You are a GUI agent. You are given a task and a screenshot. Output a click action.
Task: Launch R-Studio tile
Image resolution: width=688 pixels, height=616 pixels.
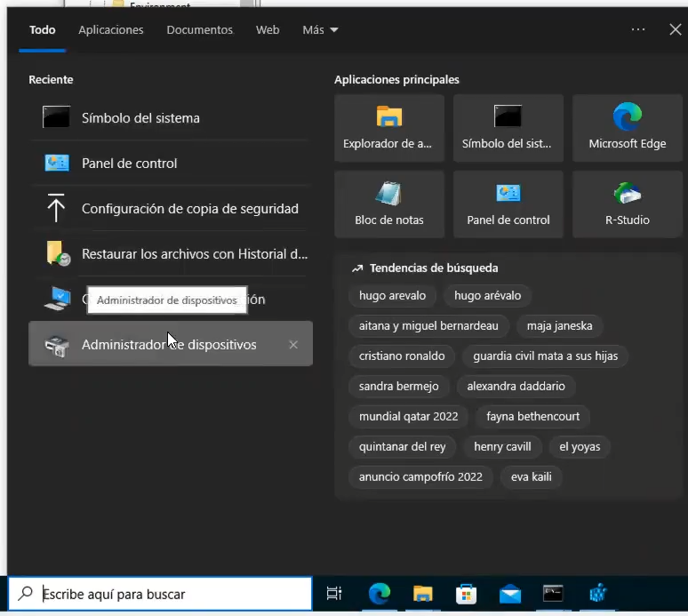(627, 204)
